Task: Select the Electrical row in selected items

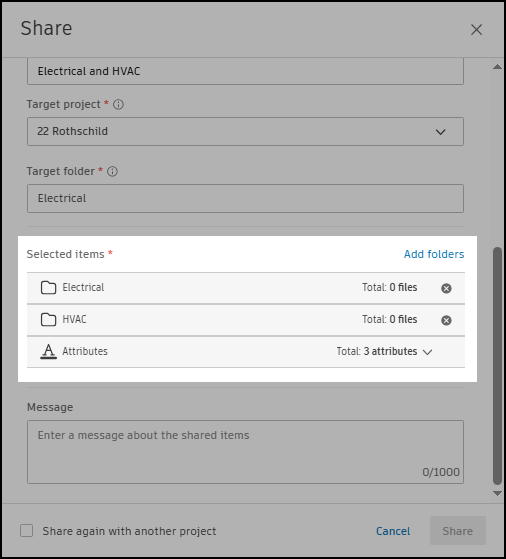Action: [246, 288]
